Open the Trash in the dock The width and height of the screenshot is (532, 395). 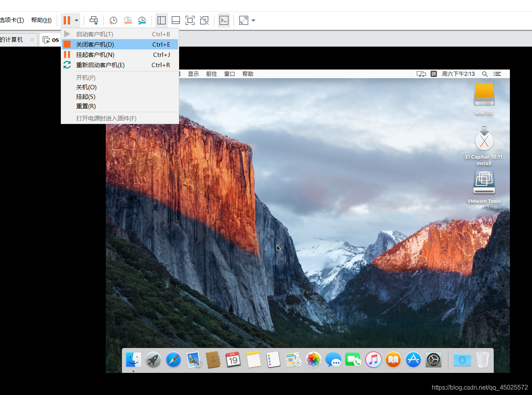click(x=482, y=360)
